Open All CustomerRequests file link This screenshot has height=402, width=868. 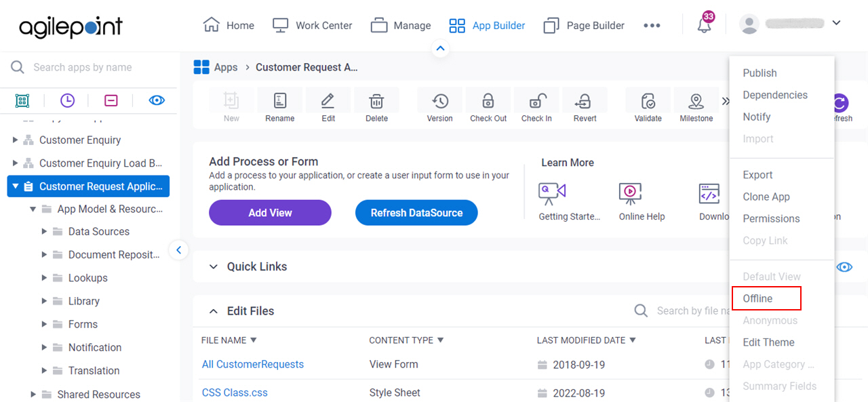pyautogui.click(x=253, y=364)
